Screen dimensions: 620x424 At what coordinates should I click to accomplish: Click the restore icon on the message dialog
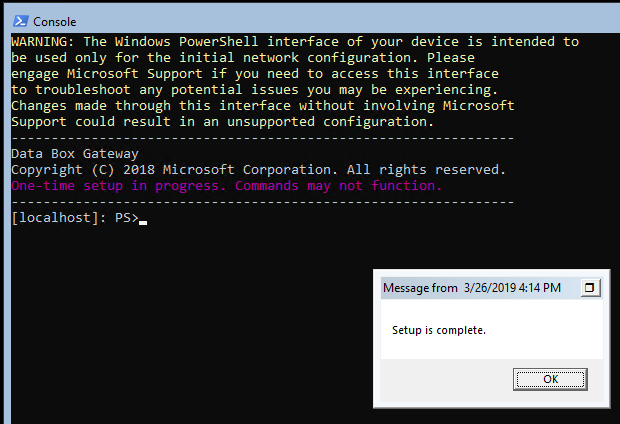pos(590,288)
